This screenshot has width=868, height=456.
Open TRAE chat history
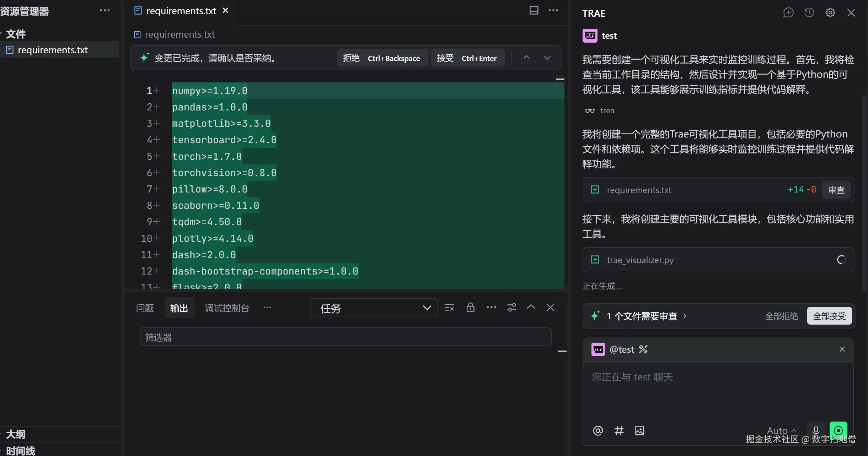click(809, 13)
